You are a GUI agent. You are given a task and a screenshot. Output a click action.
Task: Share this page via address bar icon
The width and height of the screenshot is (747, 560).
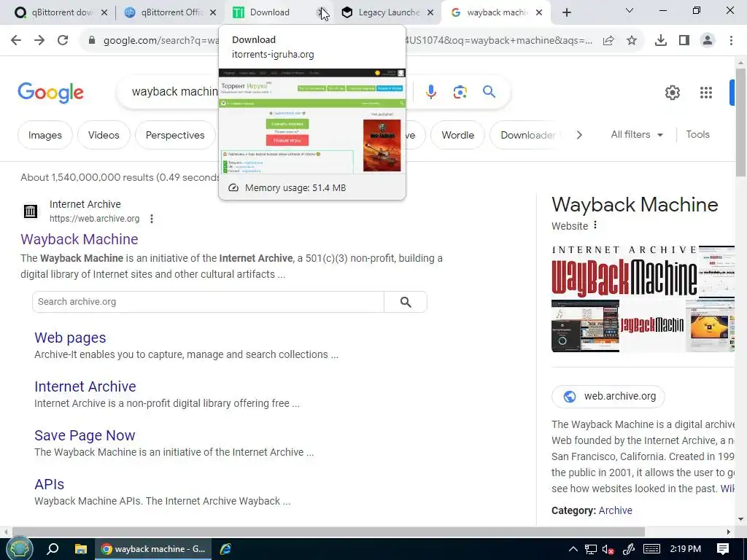tap(608, 41)
